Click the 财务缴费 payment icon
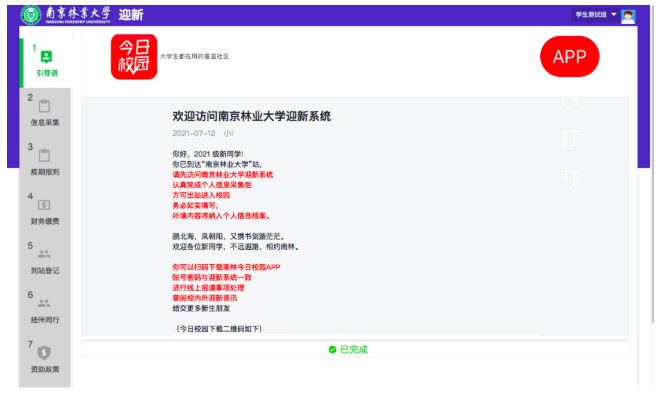This screenshot has width=660, height=405. [x=45, y=205]
